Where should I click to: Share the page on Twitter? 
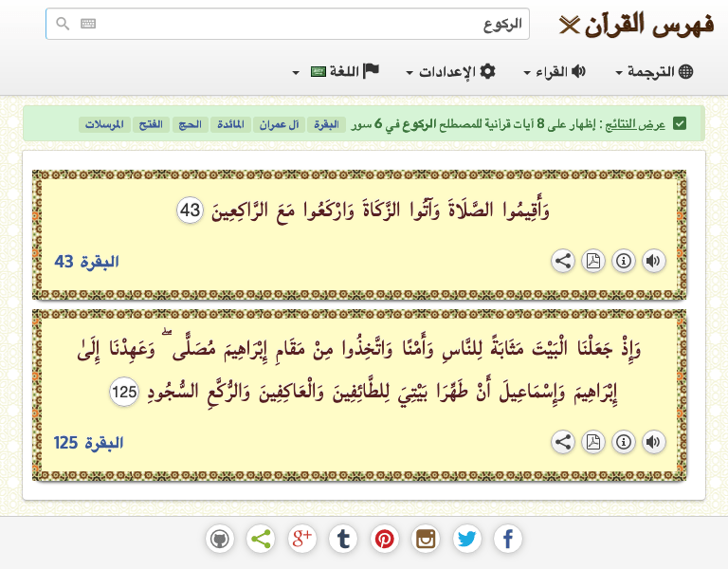467,540
